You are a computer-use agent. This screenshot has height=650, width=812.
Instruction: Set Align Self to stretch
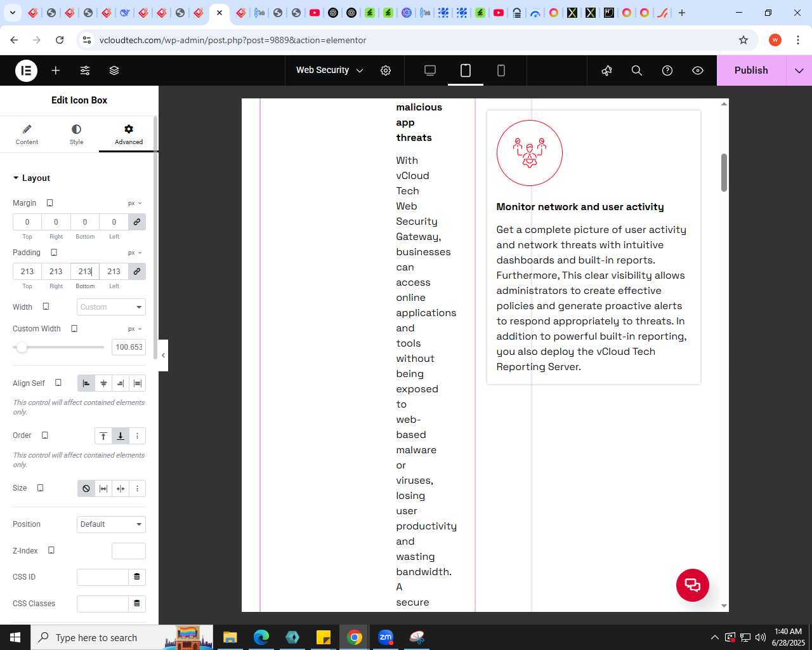(137, 383)
